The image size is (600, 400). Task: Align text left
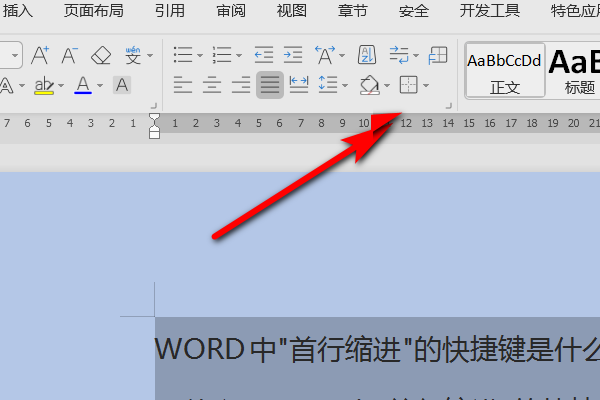[183, 85]
